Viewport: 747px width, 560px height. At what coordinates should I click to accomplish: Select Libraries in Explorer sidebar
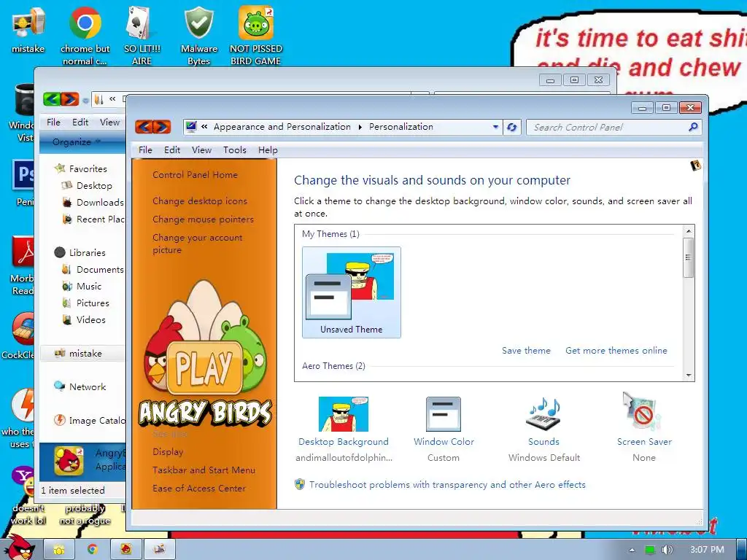coord(80,253)
